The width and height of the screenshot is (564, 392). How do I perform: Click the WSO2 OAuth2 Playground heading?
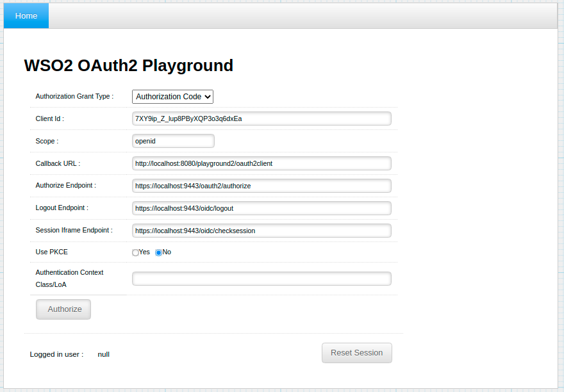128,65
